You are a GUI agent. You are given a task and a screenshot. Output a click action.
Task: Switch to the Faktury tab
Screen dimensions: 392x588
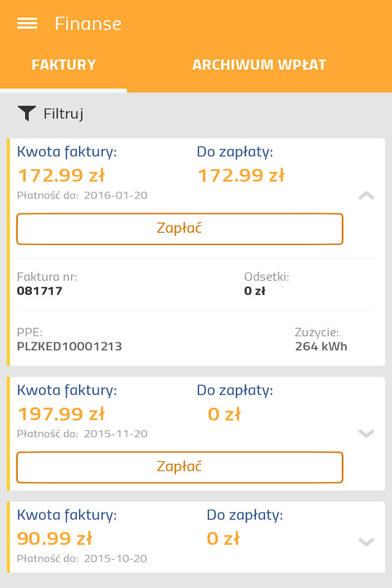[x=64, y=65]
